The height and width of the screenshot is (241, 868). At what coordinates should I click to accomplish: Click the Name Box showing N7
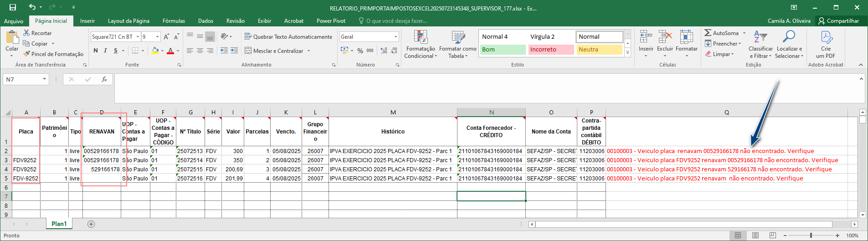[x=26, y=79]
